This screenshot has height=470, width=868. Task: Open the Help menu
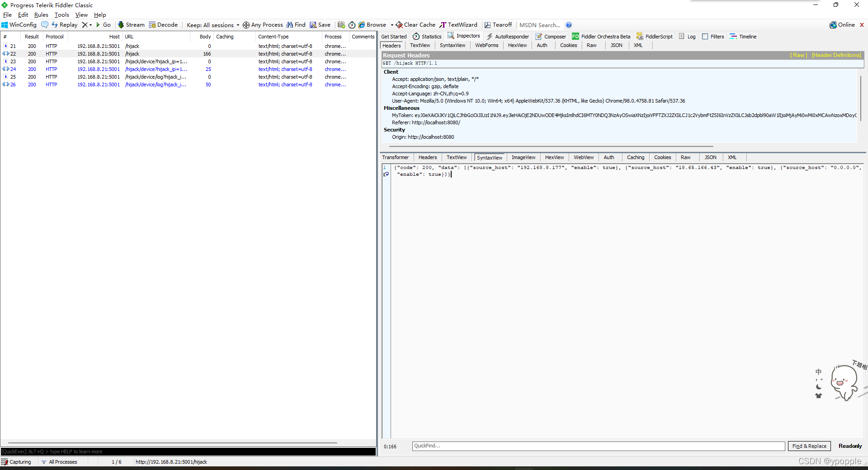tap(100, 15)
